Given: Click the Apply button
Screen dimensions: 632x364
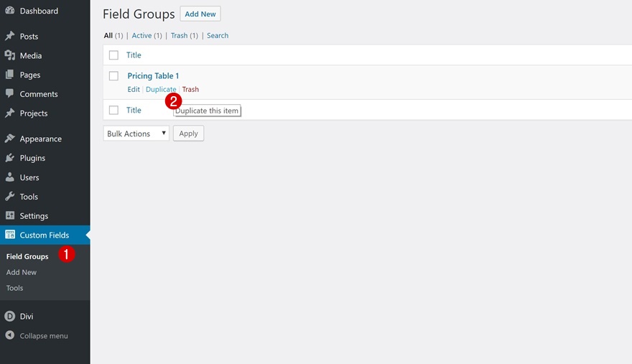Looking at the screenshot, I should 188,134.
